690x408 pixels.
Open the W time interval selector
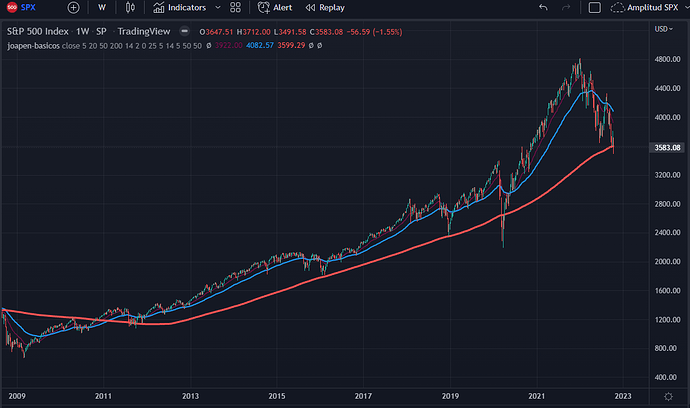coord(102,7)
